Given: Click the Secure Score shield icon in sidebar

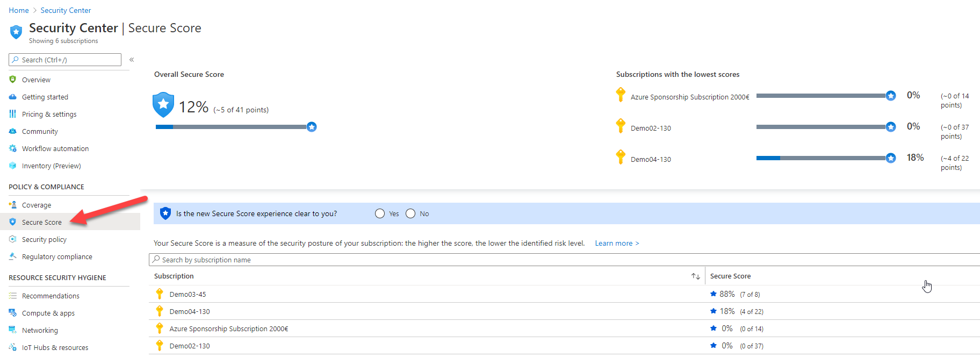Looking at the screenshot, I should (x=13, y=222).
